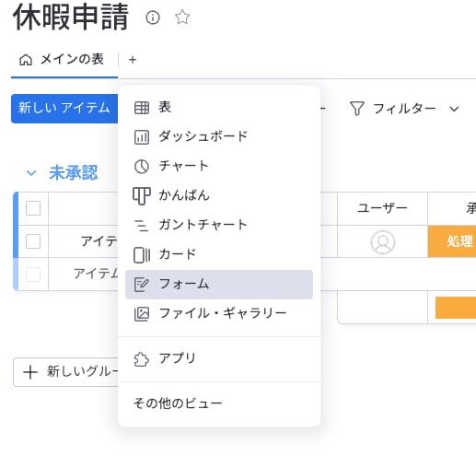
Task: Click the home icon on メインの表 tab
Action: tap(26, 60)
